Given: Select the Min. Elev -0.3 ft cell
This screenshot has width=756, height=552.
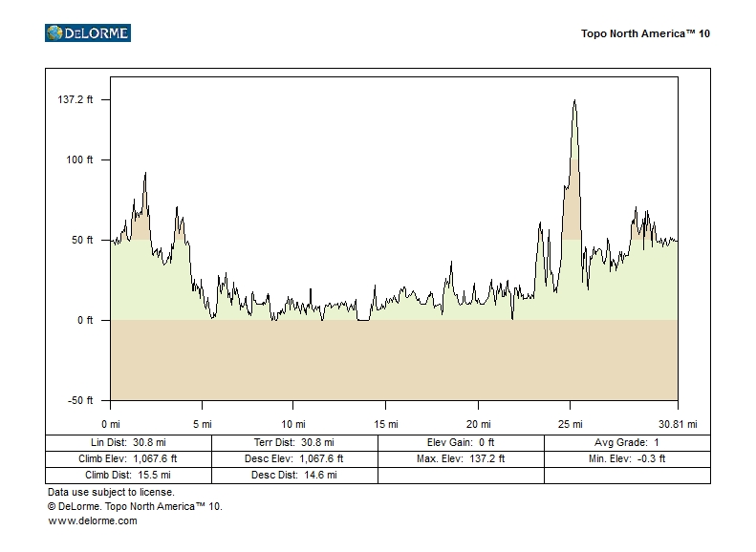Looking at the screenshot, I should [x=627, y=458].
